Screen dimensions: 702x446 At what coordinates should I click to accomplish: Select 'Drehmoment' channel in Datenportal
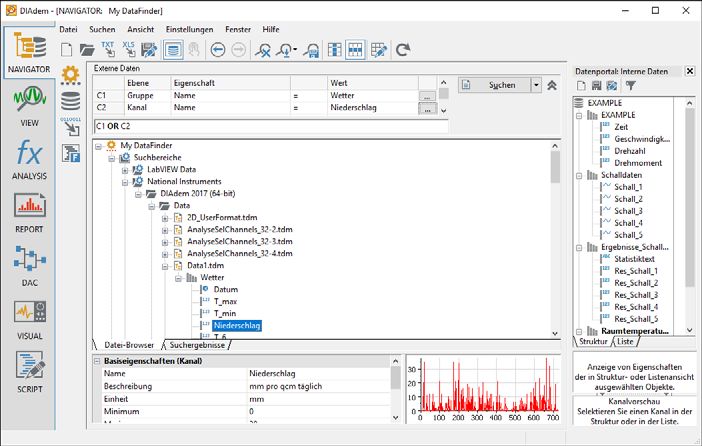click(638, 163)
